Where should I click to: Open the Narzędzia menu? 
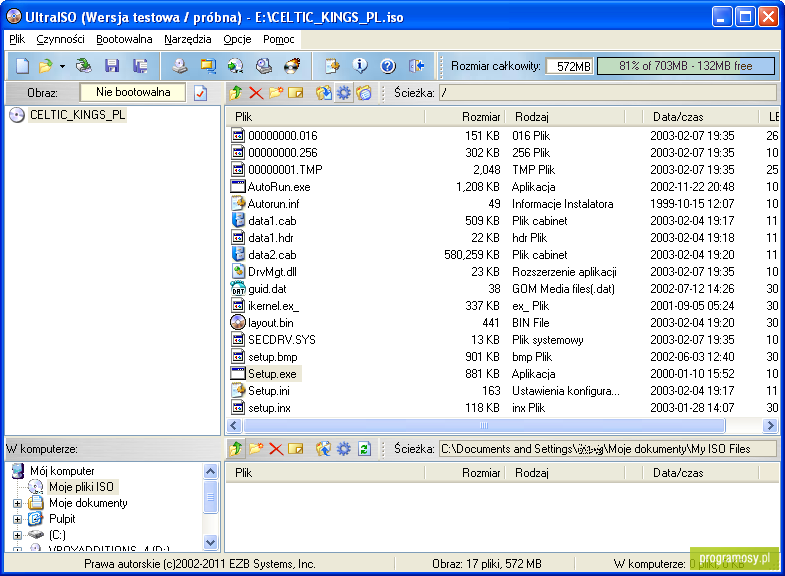click(188, 40)
